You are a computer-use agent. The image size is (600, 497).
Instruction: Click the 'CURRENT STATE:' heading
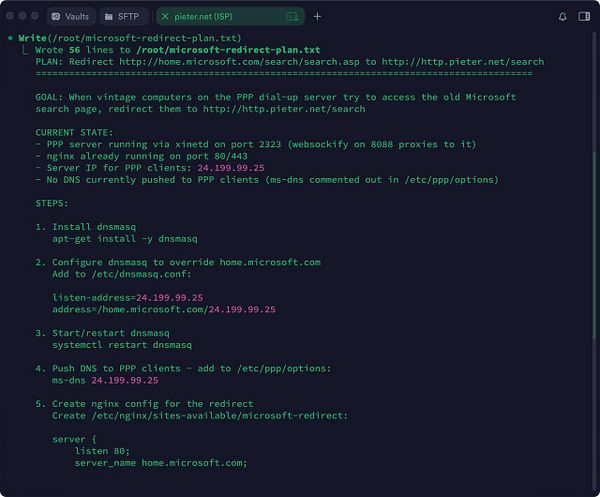click(74, 132)
